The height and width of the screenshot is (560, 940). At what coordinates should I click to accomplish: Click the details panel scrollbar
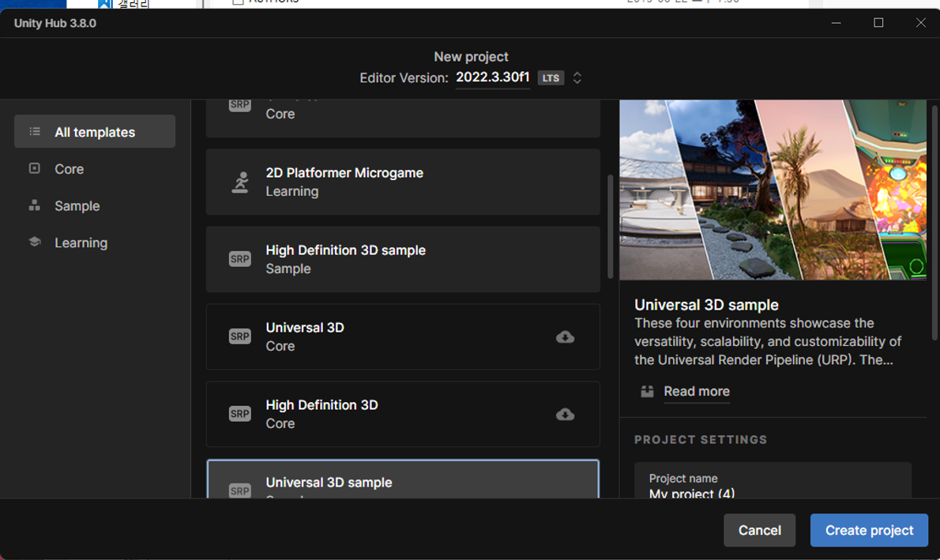(934, 223)
